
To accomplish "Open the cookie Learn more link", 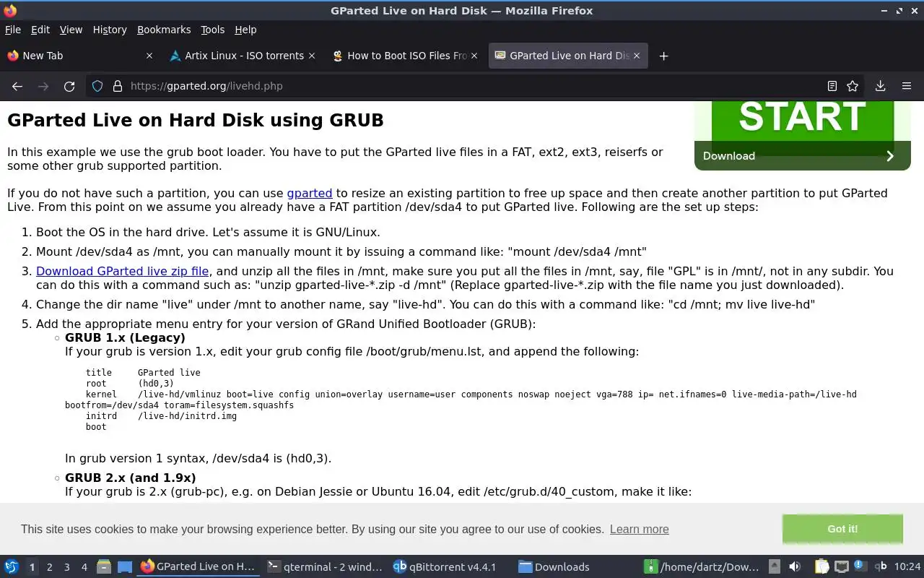I will point(639,529).
